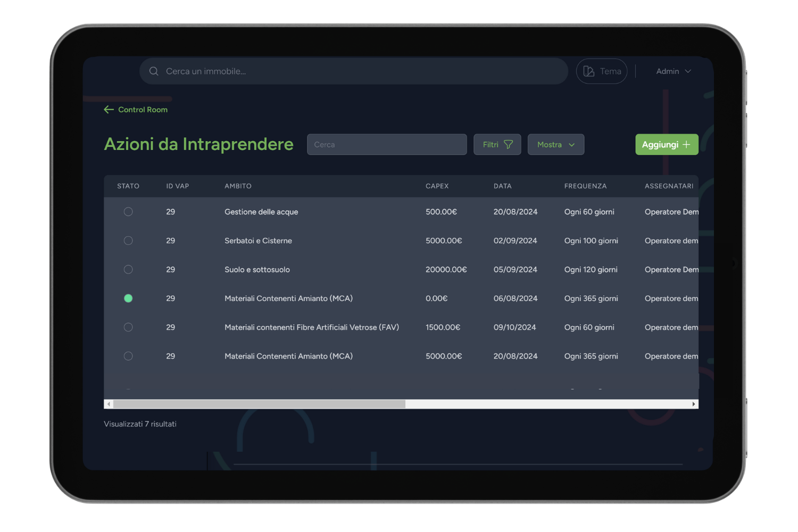Toggle status circle for Serbatoi e Cisterne
This screenshot has width=798, height=532.
pyautogui.click(x=128, y=240)
